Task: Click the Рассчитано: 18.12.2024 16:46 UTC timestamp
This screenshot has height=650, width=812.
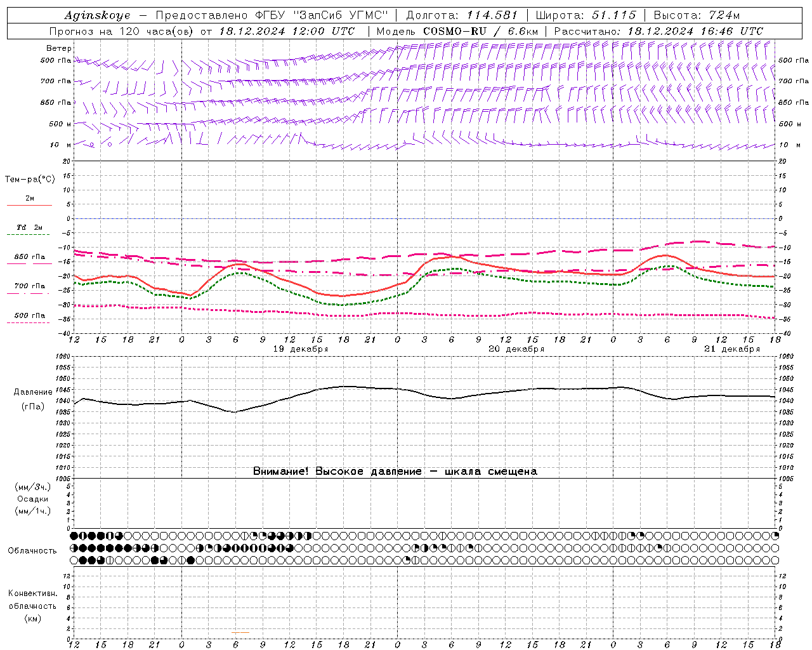Action: 658,31
